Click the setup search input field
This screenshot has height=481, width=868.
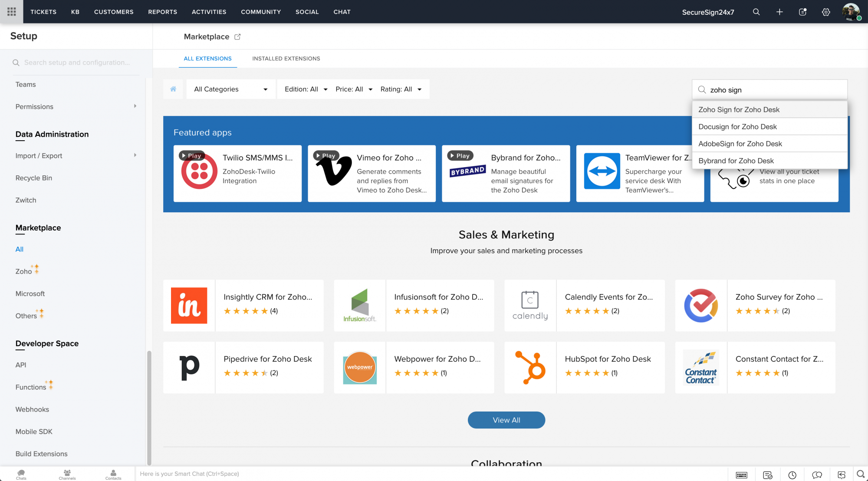[77, 63]
